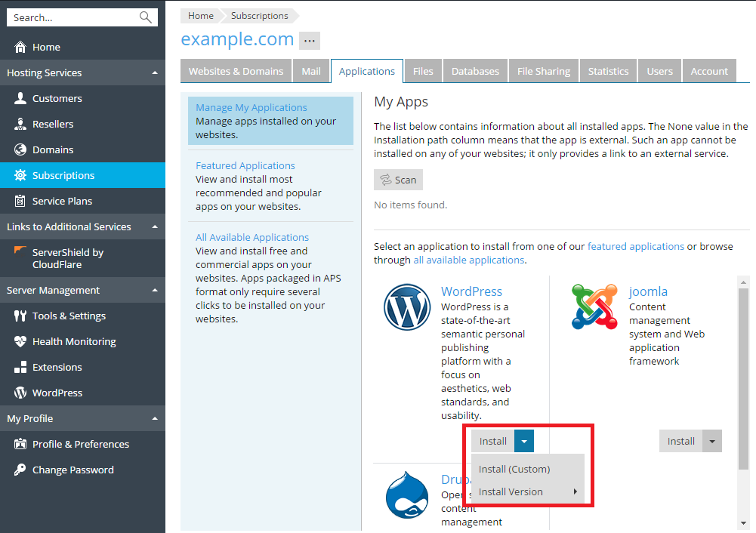The image size is (756, 533).
Task: Click the WordPress logo in app list
Action: tap(407, 307)
